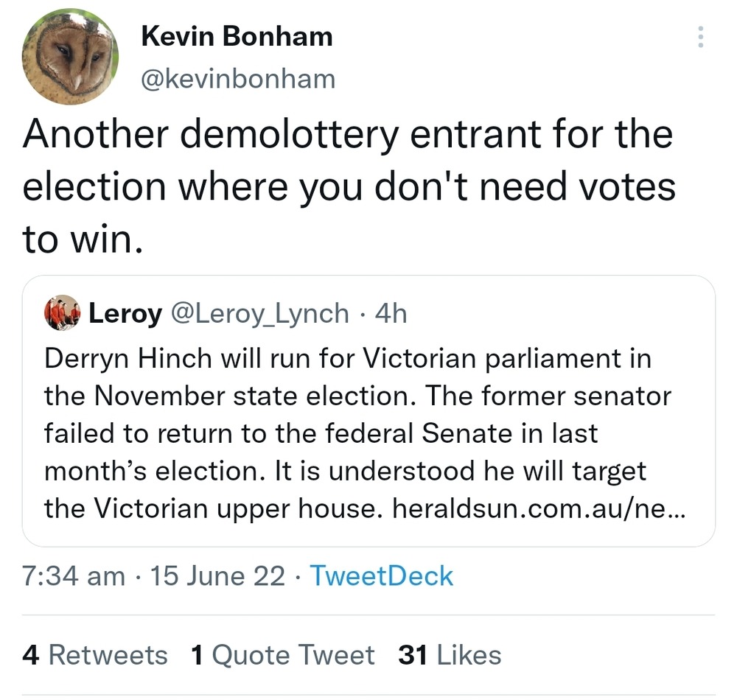View the 1 Quote Tweet list
The height and width of the screenshot is (700, 737).
[282, 654]
